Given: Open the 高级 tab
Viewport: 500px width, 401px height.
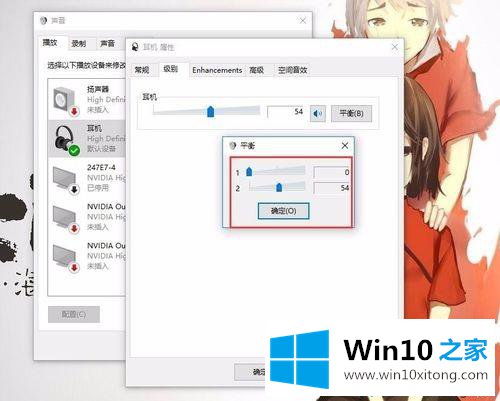Looking at the screenshot, I should 257,70.
